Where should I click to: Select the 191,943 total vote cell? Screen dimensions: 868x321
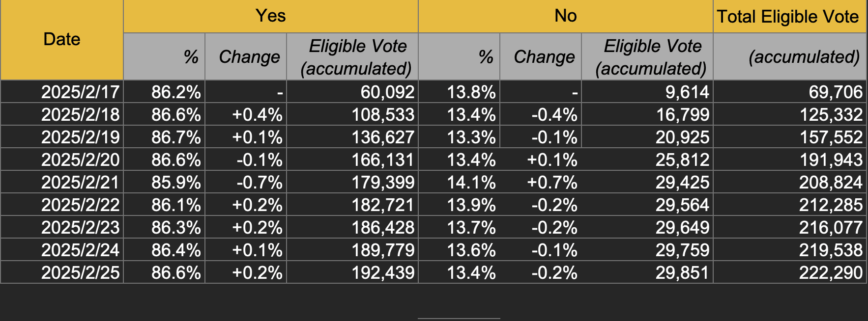(790, 160)
